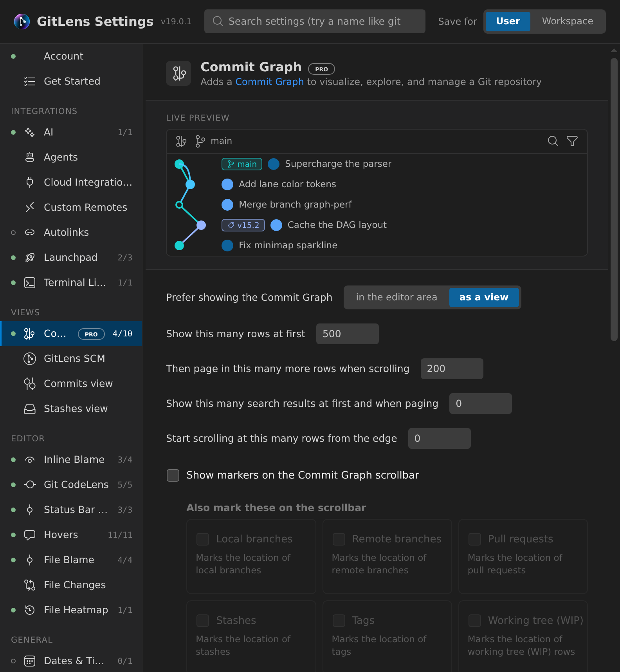Click the main branch tag in preview

242,164
